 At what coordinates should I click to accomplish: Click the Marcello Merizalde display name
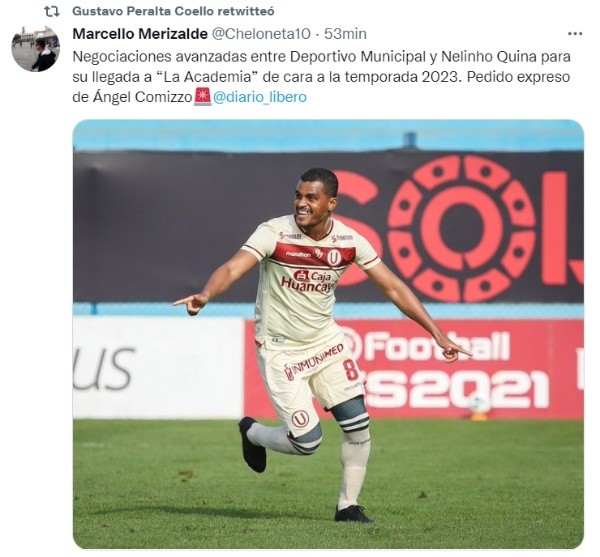[140, 34]
